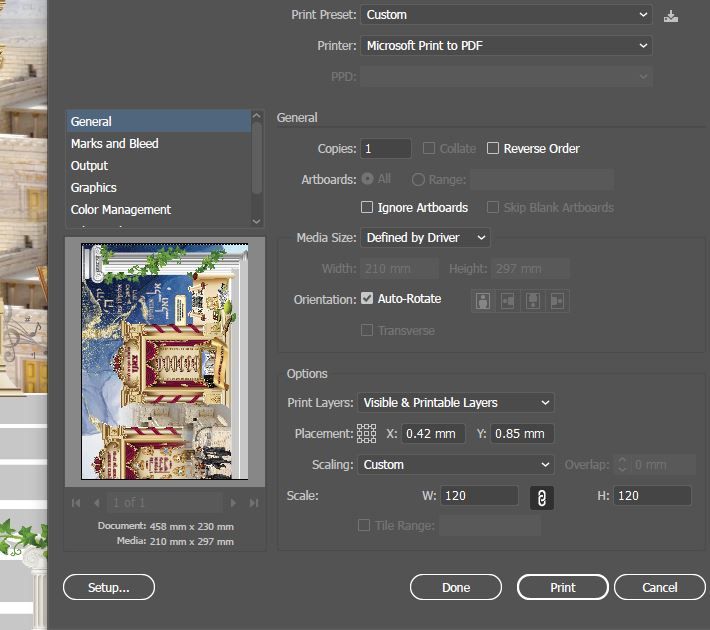
Task: Select the portrait down orientation icon
Action: coord(532,300)
